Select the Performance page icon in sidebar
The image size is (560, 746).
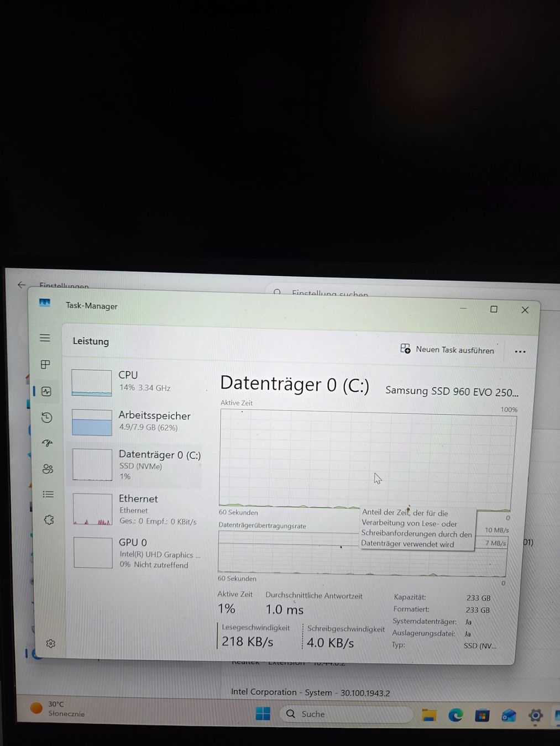46,391
